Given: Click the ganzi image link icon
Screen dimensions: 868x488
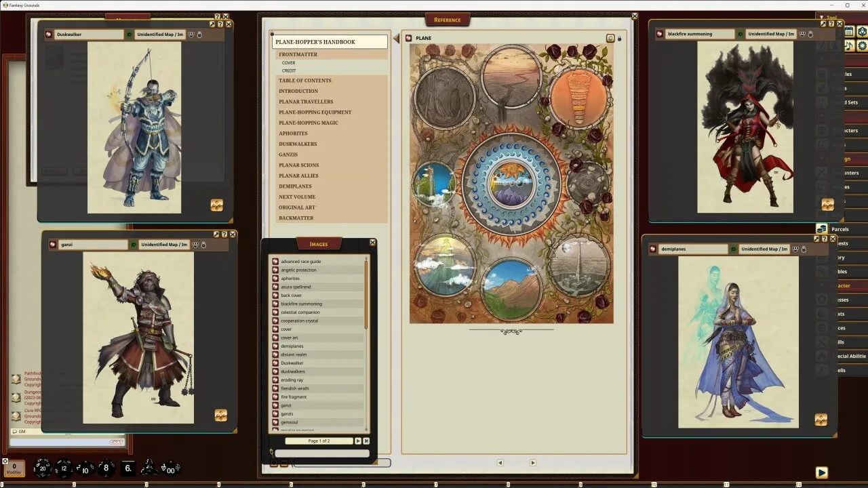Looking at the screenshot, I should [x=53, y=245].
